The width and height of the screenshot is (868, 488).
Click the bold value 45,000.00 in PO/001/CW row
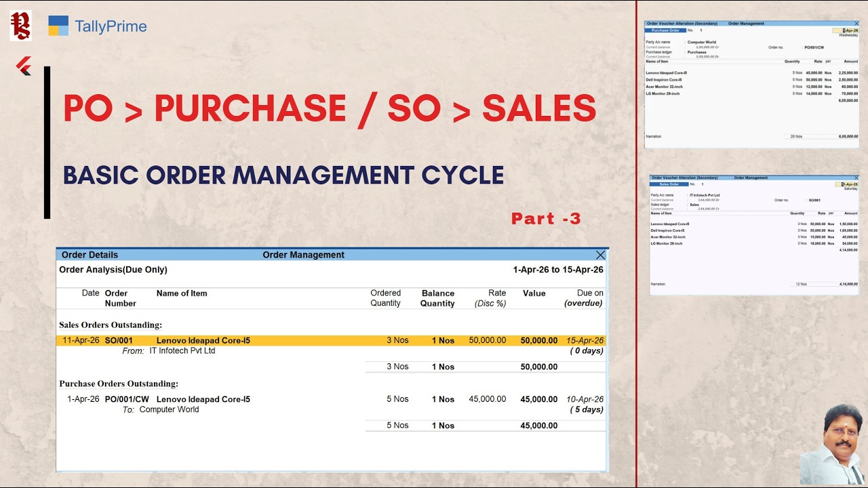tap(539, 399)
